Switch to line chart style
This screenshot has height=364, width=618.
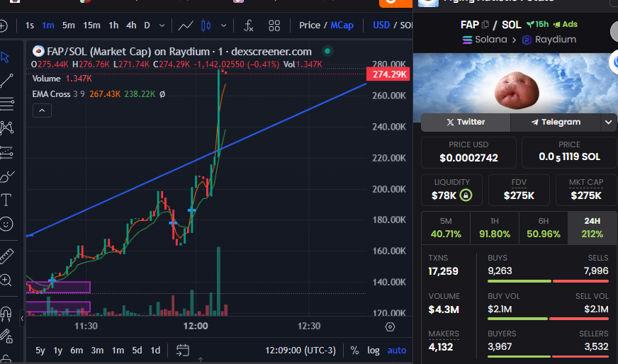(186, 25)
